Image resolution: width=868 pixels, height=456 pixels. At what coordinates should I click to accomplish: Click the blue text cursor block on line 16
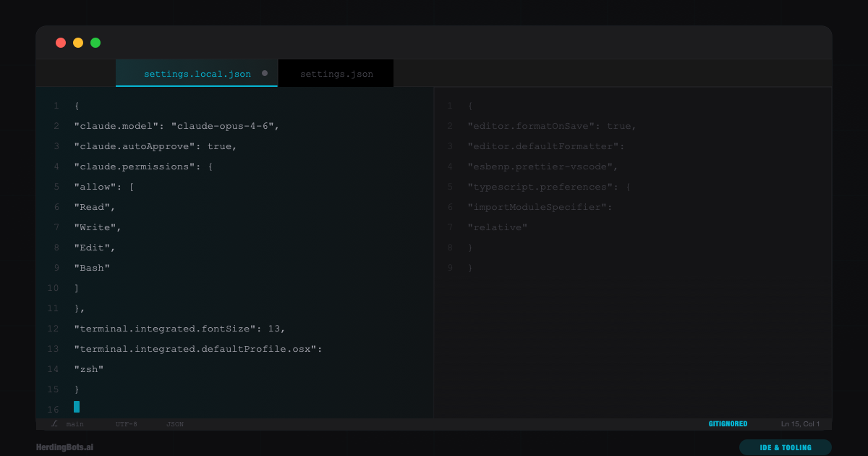77,407
